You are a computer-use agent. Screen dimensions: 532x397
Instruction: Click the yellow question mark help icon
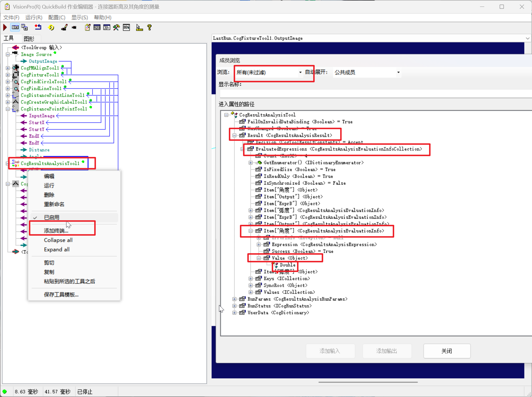click(149, 27)
